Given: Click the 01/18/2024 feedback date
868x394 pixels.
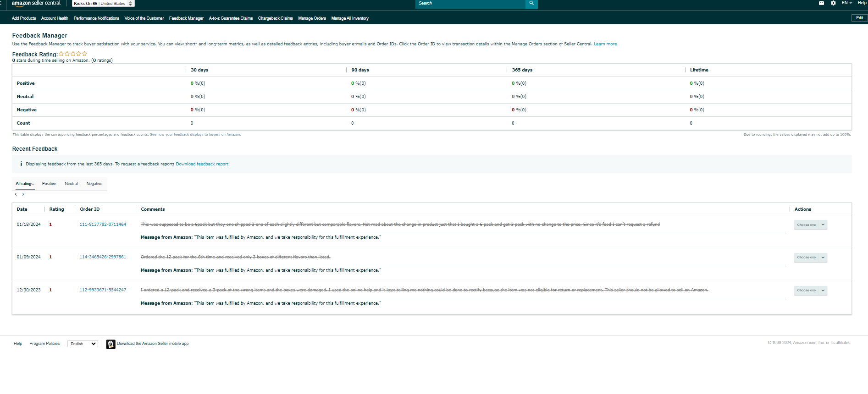Looking at the screenshot, I should click(x=29, y=224).
